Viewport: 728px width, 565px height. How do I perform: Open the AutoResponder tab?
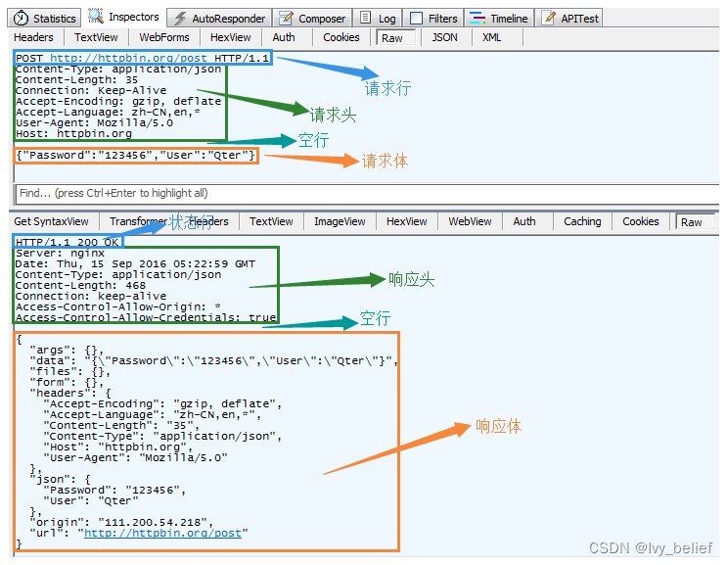point(219,19)
